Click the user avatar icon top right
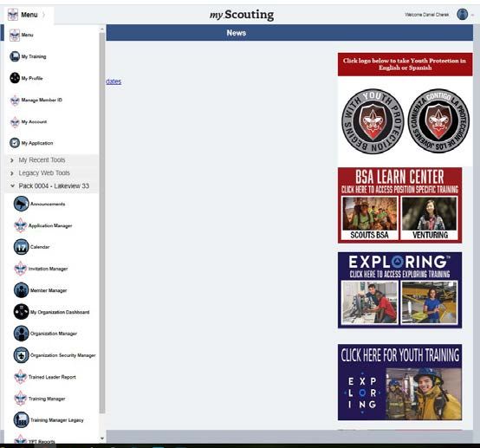 463,15
